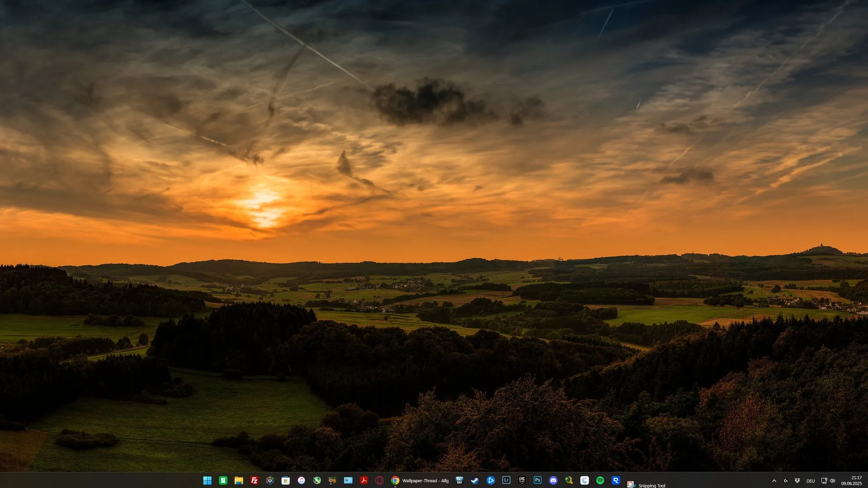This screenshot has width=868, height=488.
Task: Open Spotify from the taskbar
Action: click(x=600, y=480)
